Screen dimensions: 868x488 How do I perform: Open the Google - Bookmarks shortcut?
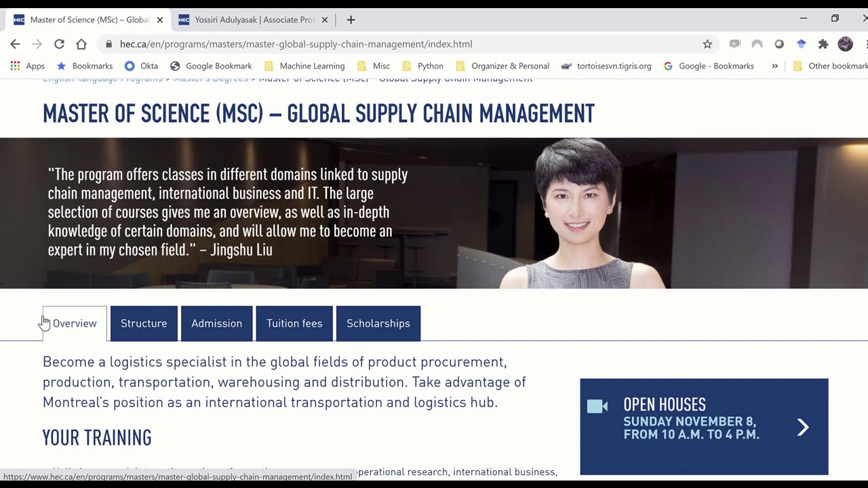tap(709, 66)
